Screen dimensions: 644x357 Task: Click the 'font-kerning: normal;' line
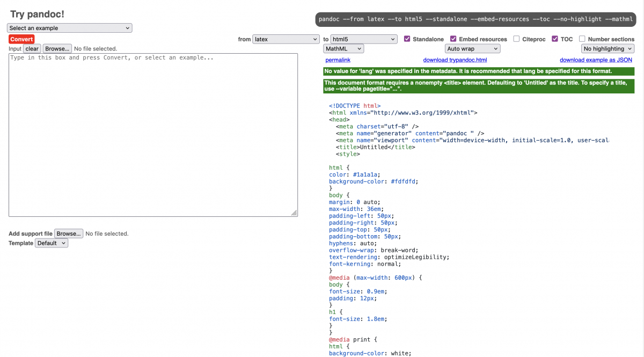[365, 264]
